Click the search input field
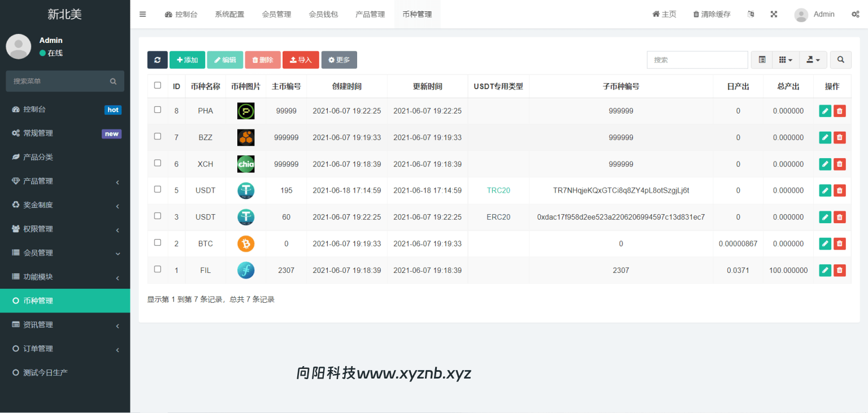This screenshot has height=413, width=868. pyautogui.click(x=697, y=59)
